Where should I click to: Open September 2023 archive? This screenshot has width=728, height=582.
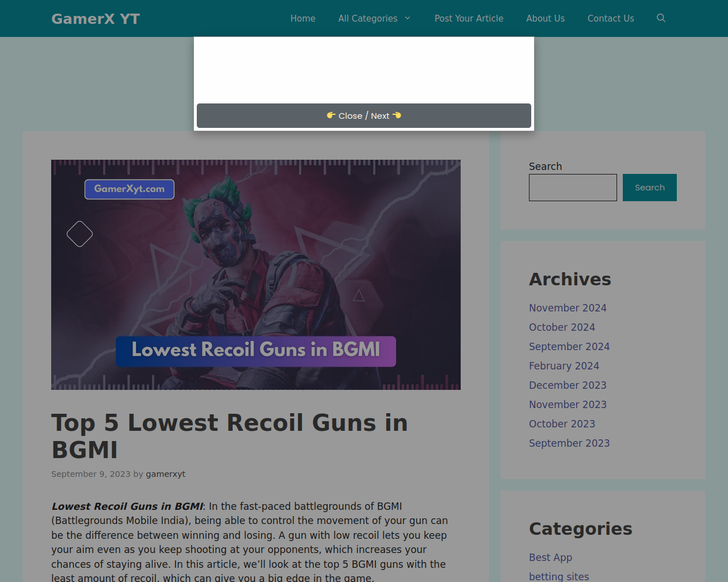click(x=569, y=443)
